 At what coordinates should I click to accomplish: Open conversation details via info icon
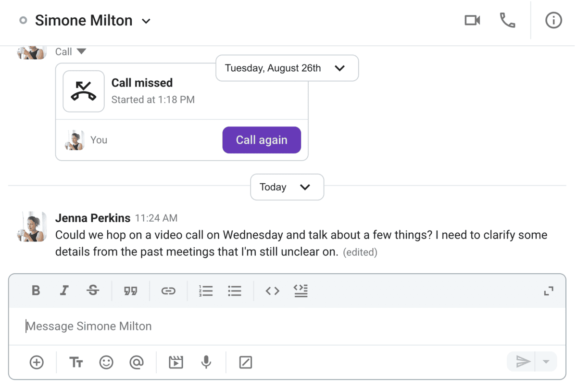tap(553, 20)
